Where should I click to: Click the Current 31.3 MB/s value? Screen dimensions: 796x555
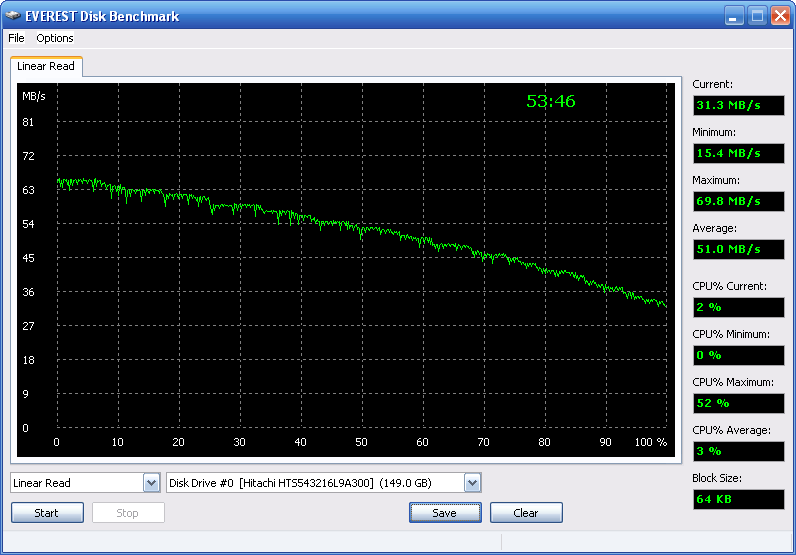coord(739,106)
